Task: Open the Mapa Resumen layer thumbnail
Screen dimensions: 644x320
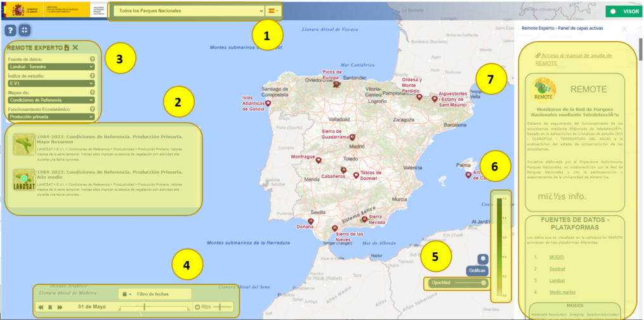Action: click(23, 144)
